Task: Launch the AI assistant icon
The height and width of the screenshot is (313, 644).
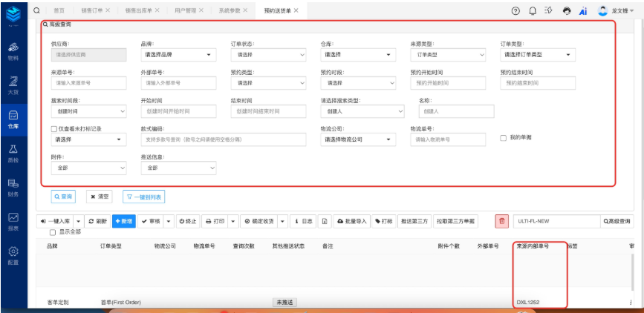Action: 583,10
